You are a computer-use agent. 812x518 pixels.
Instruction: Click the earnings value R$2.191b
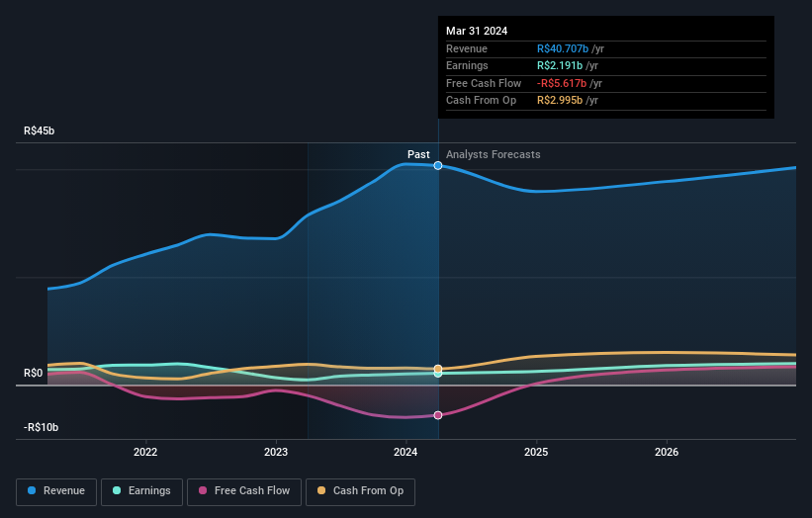pos(559,65)
